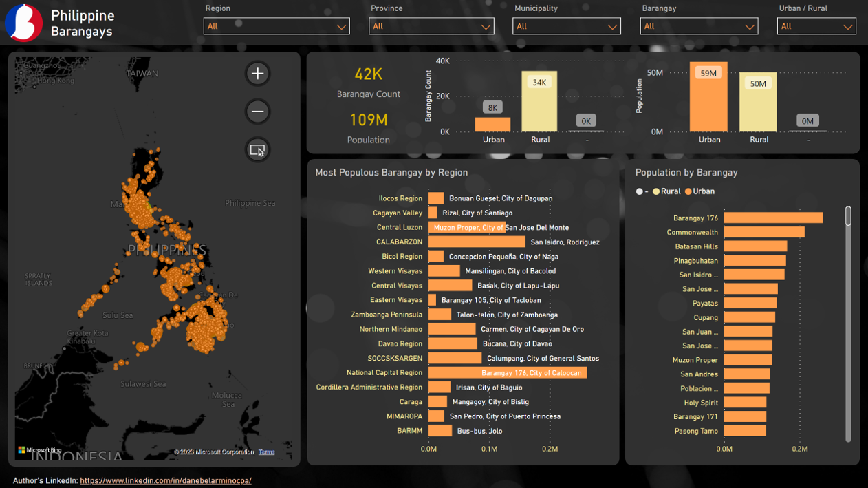868x488 pixels.
Task: Click the Microsoft Bing logo on map
Action: pos(40,450)
